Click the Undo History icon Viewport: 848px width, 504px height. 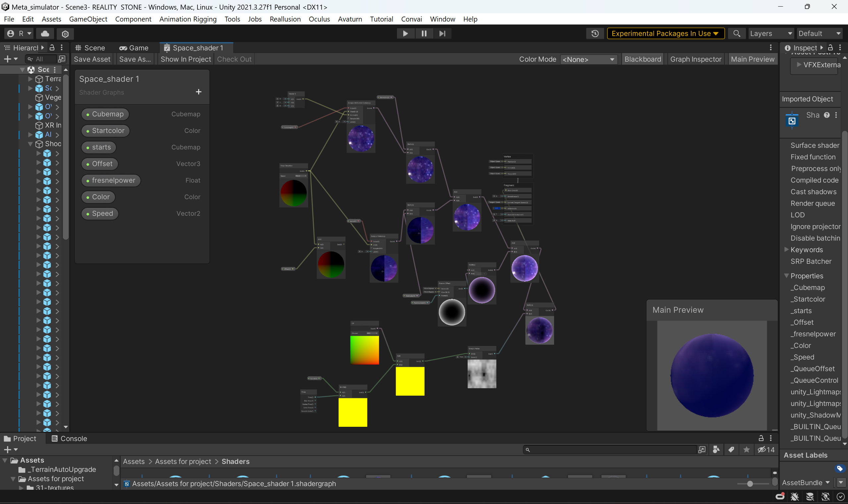[594, 33]
